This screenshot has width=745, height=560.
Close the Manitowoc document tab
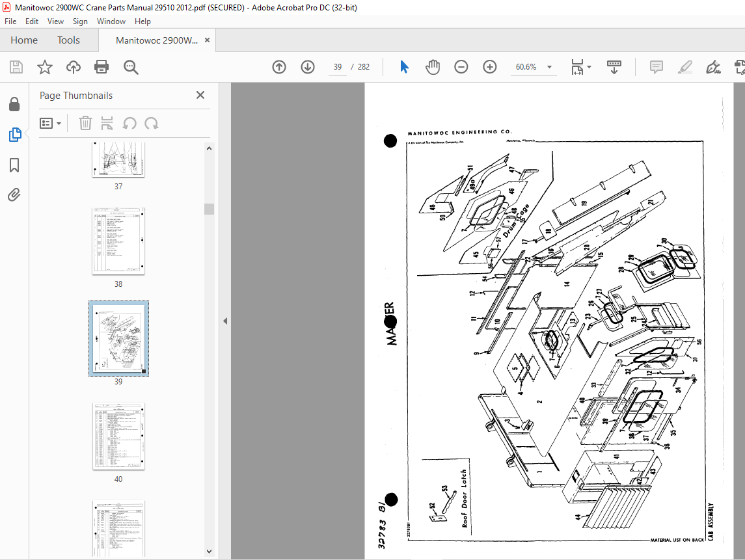pos(207,40)
